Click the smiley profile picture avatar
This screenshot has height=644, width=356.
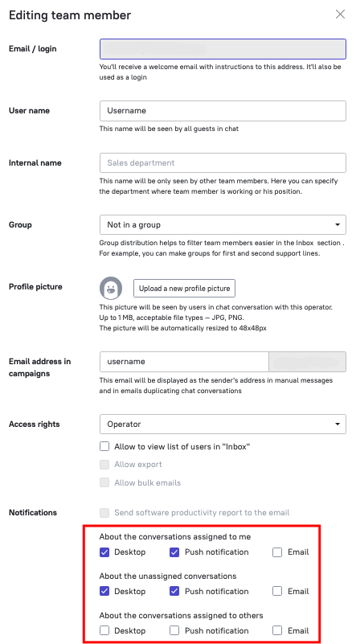coord(111,288)
